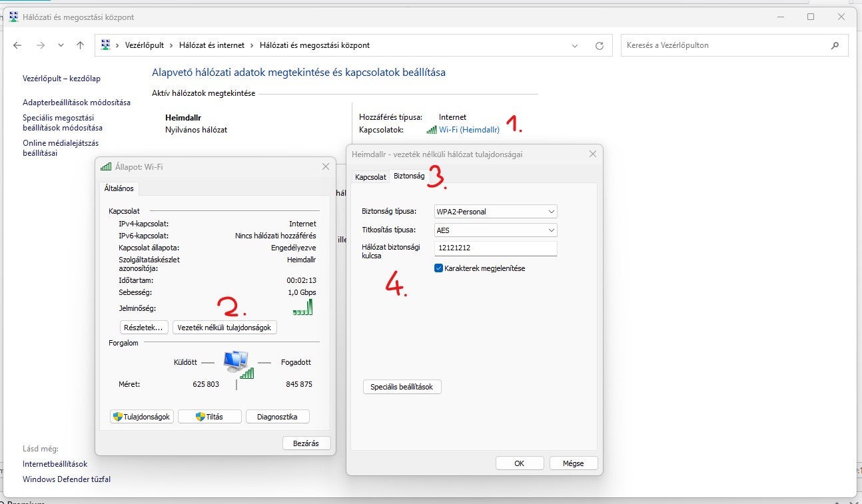
Task: Click the back arrow navigation icon
Action: tap(17, 45)
